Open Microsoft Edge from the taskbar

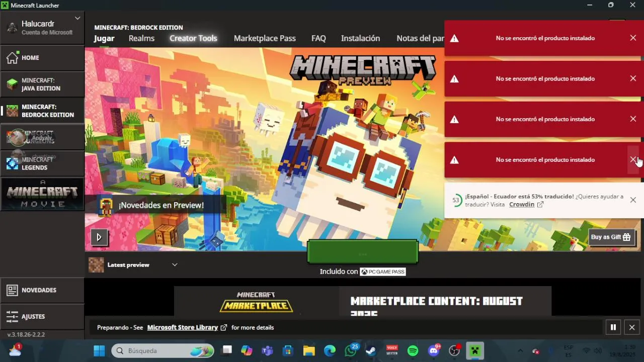(x=330, y=350)
